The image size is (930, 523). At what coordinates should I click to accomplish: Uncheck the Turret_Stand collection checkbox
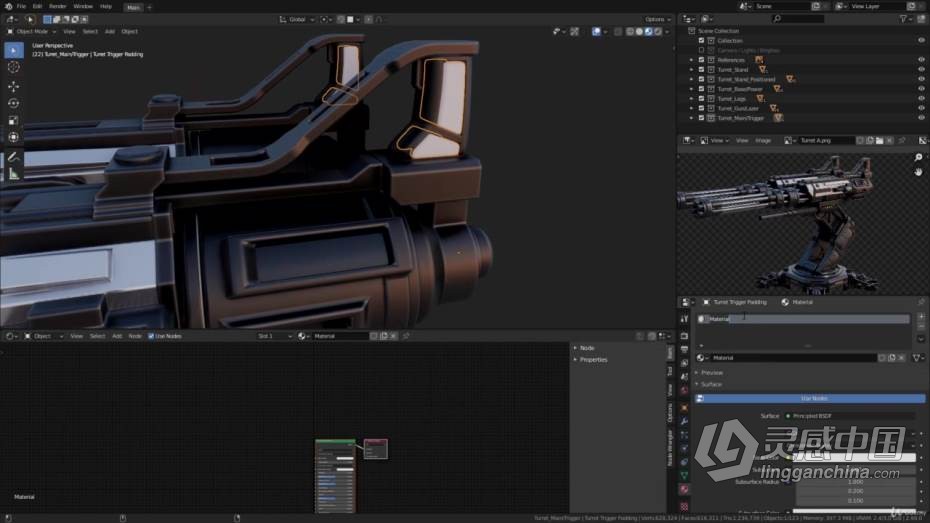[x=701, y=69]
